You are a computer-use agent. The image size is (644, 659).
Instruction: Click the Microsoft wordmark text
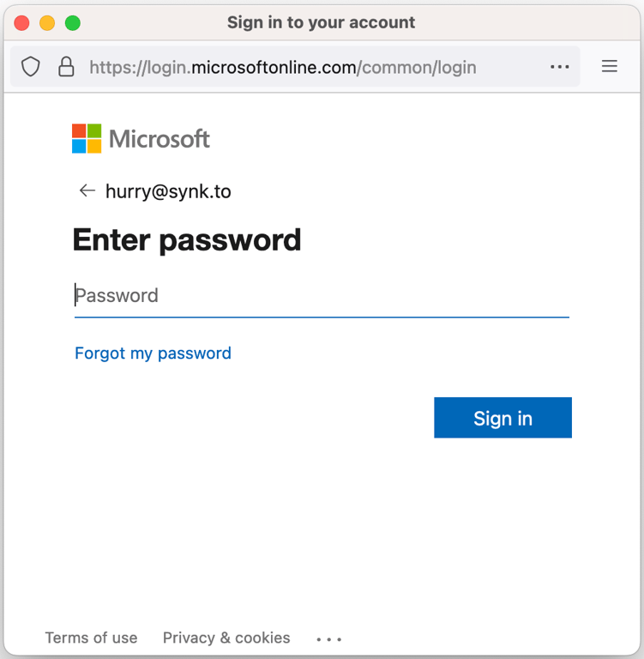click(x=159, y=139)
